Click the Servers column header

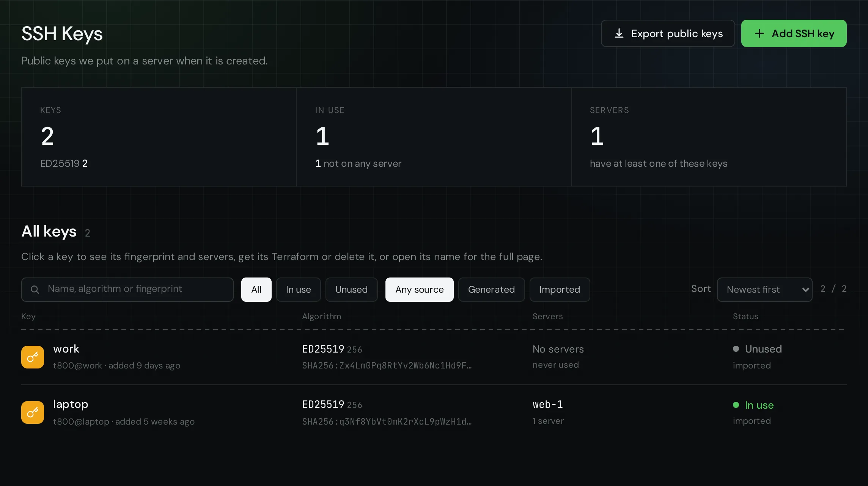coord(548,317)
